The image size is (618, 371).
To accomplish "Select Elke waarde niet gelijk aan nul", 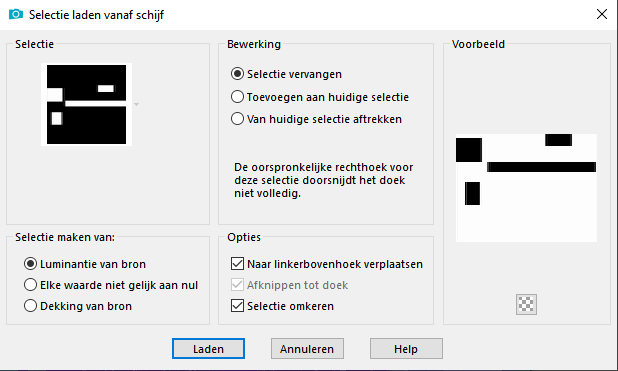I will tap(30, 285).
